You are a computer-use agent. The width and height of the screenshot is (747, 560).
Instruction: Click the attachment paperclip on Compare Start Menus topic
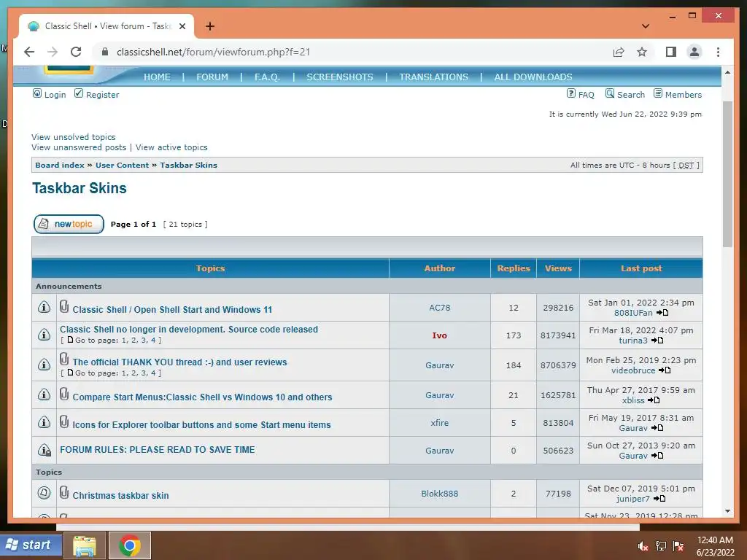(x=64, y=394)
